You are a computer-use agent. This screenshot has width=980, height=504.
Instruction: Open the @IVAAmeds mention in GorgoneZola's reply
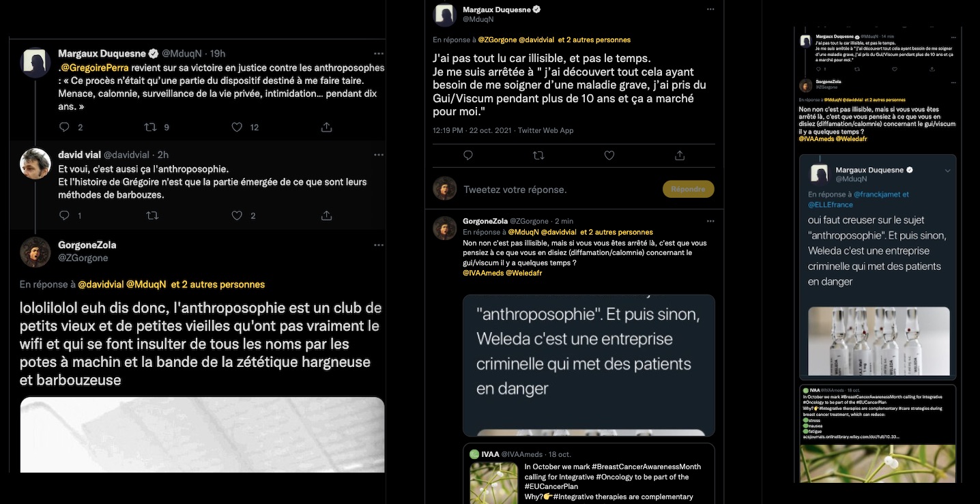click(x=482, y=273)
